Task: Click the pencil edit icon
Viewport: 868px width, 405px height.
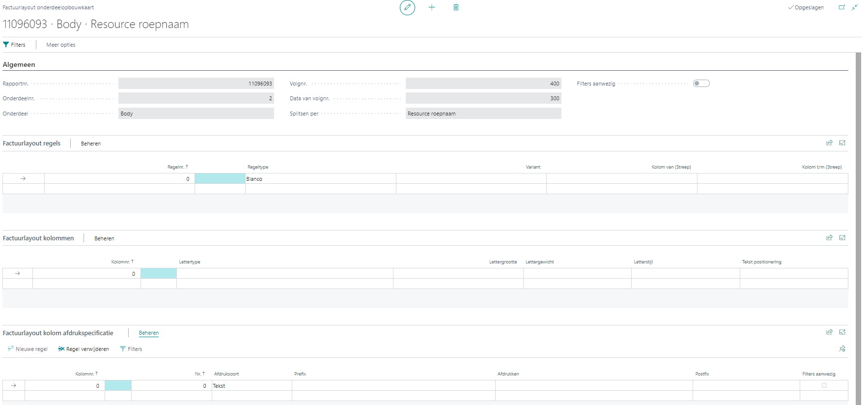Action: coord(407,7)
